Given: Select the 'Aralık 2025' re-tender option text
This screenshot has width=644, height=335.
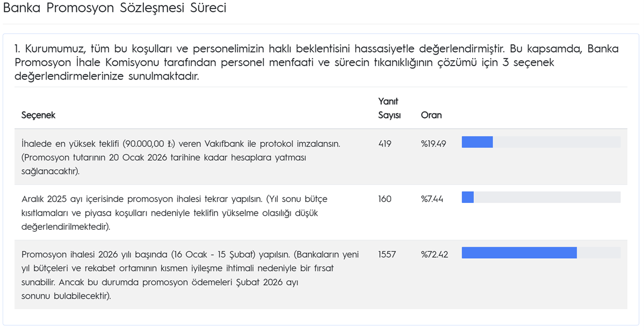Looking at the screenshot, I should (174, 213).
